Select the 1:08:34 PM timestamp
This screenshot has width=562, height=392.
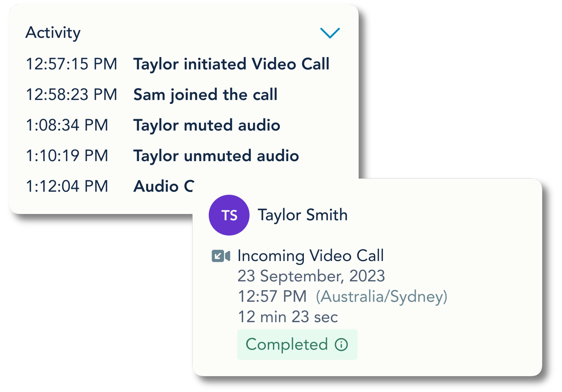click(67, 125)
